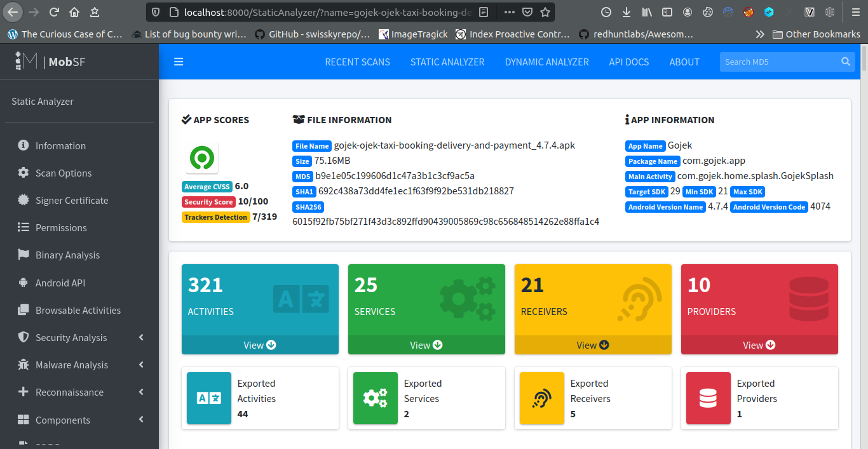Open DYNAMIC ANALYZER in top navigation

547,62
